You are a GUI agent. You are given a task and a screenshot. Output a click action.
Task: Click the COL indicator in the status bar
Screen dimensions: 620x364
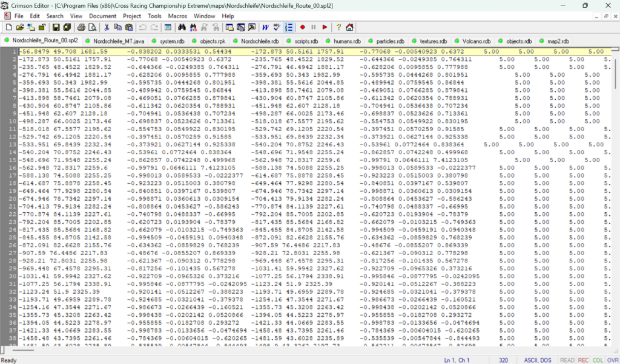598,360
